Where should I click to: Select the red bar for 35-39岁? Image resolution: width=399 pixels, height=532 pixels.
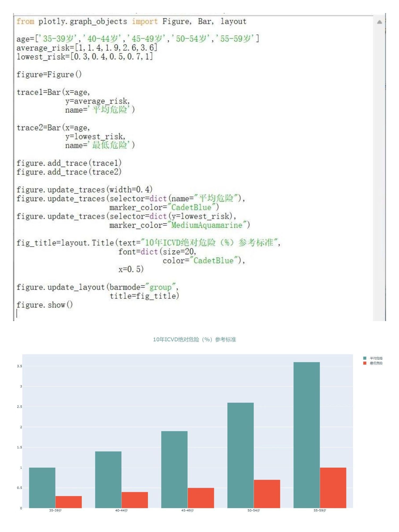(x=69, y=502)
